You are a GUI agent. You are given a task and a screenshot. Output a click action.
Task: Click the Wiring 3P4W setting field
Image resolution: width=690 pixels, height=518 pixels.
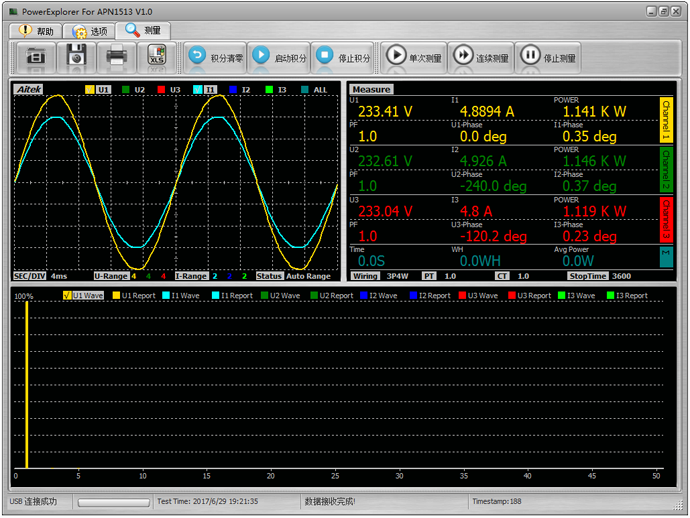point(395,276)
